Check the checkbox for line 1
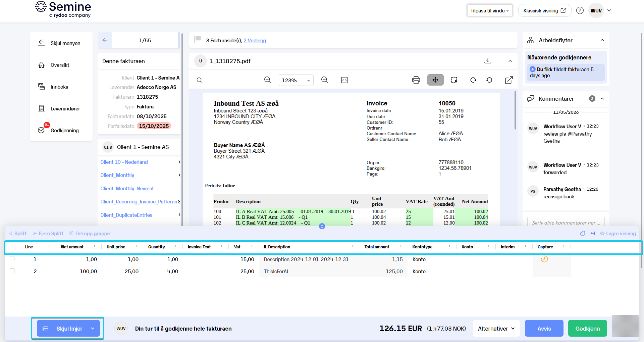Screen dimensions: 644x342 (x=12, y=259)
